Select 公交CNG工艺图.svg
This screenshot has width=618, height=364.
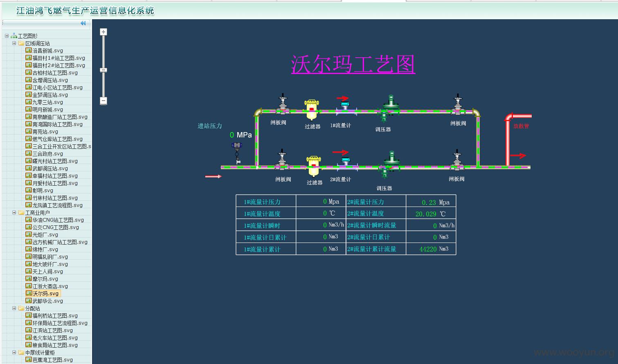56,227
